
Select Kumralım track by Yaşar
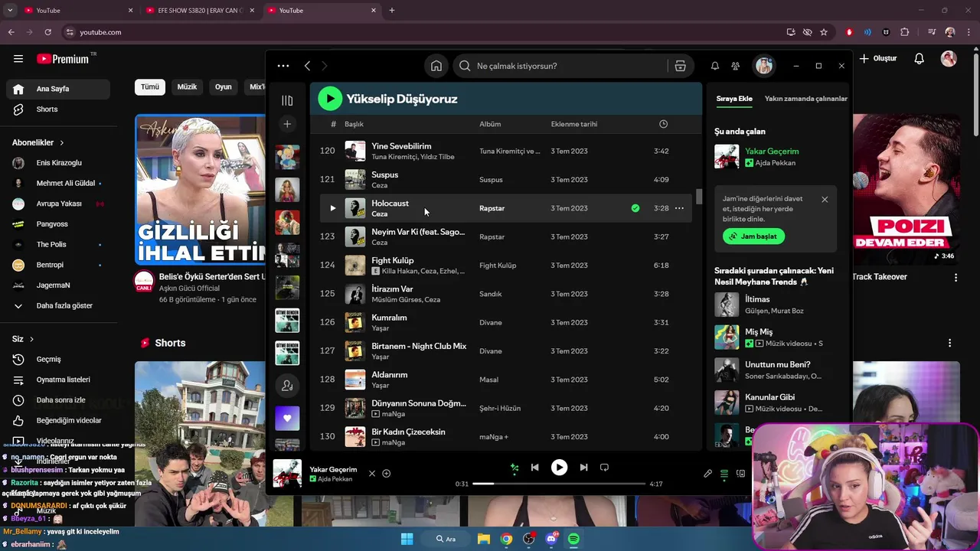pos(505,322)
